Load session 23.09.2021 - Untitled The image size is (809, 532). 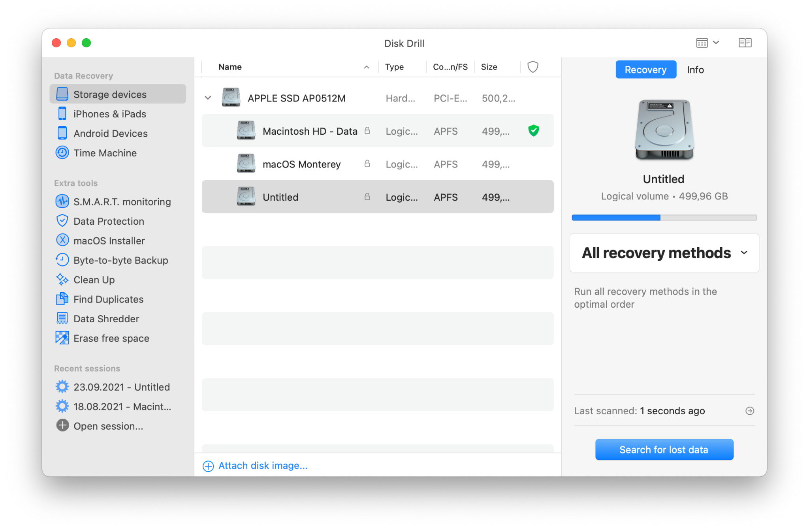121,387
